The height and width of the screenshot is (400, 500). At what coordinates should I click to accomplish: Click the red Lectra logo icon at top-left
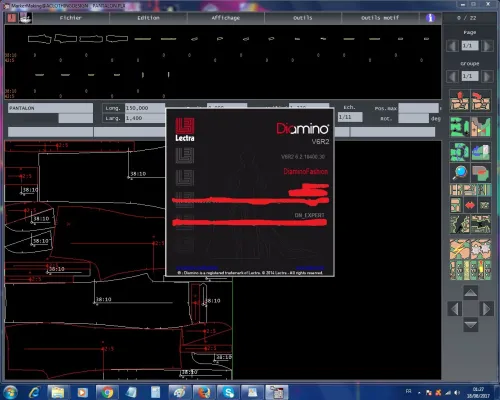click(x=12, y=18)
